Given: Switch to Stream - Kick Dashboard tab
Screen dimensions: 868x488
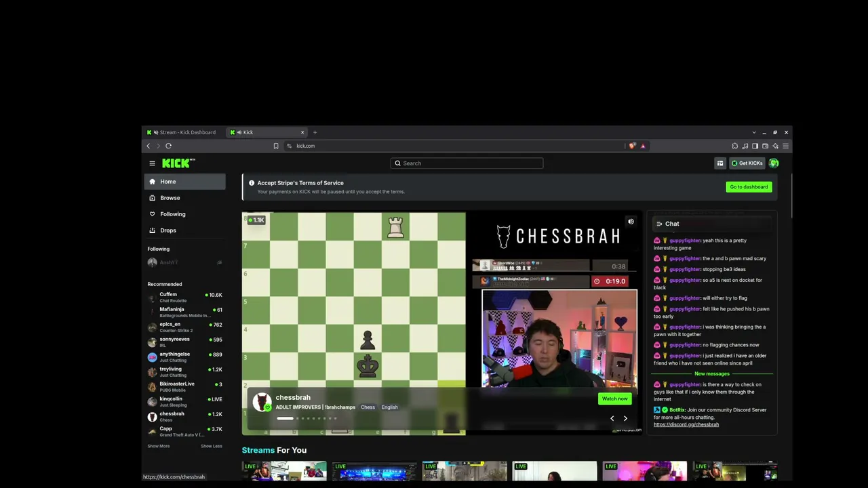Looking at the screenshot, I should (184, 132).
